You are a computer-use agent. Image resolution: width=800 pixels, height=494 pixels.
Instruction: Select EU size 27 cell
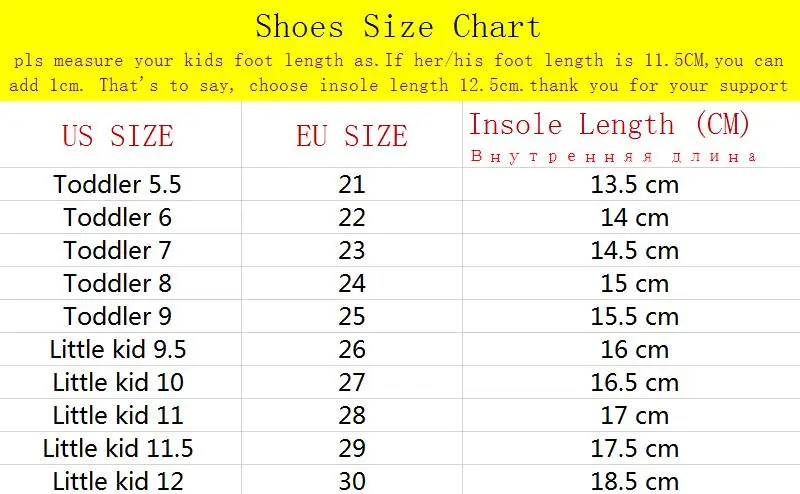point(352,382)
